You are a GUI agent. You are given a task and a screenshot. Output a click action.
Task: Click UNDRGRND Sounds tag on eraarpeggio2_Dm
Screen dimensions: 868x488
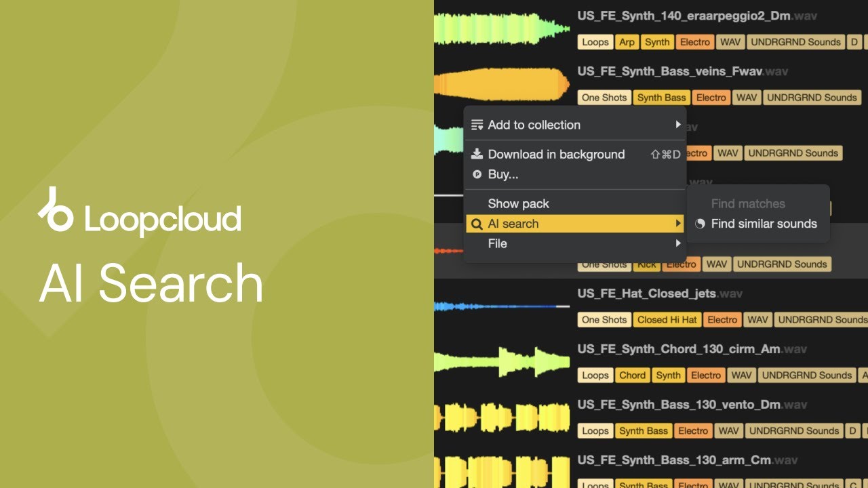click(x=796, y=42)
